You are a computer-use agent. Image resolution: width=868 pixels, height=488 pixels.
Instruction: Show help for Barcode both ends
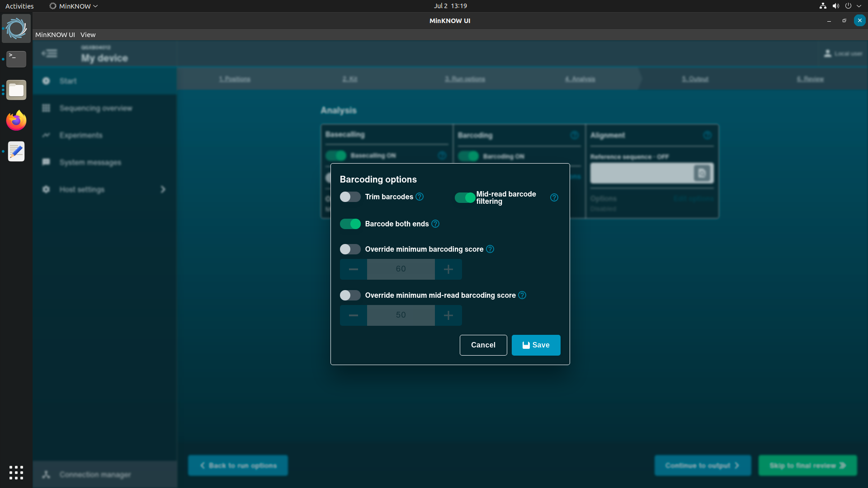pos(435,224)
